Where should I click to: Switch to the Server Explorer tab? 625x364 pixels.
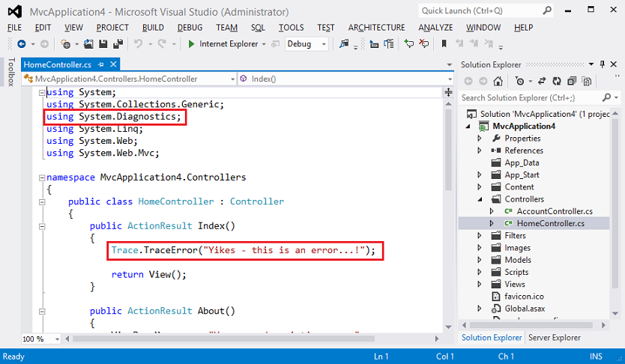point(554,338)
